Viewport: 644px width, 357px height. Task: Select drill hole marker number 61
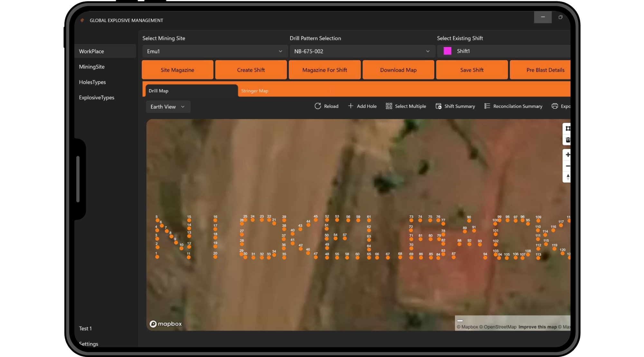(368, 220)
